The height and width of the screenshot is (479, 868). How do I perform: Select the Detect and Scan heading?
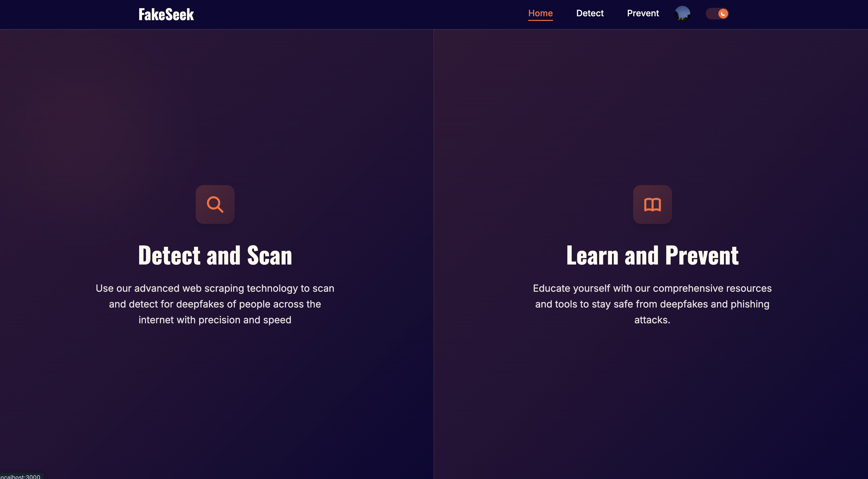215,255
